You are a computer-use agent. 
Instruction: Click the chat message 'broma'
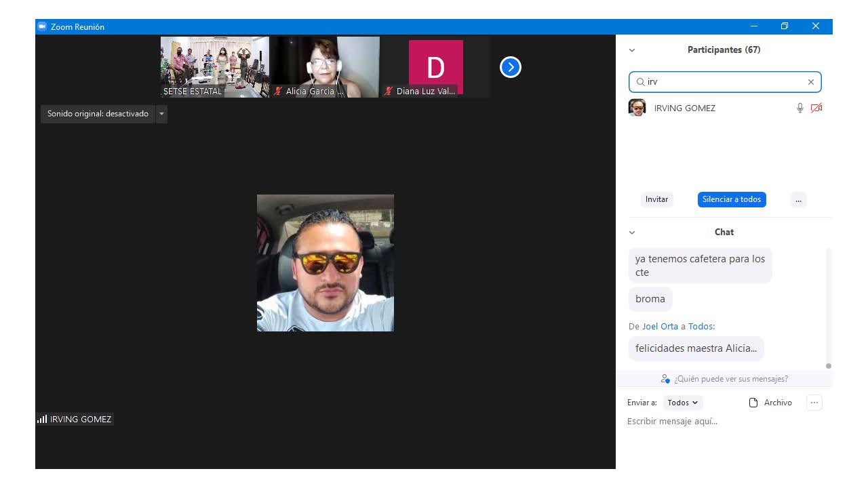tap(650, 299)
